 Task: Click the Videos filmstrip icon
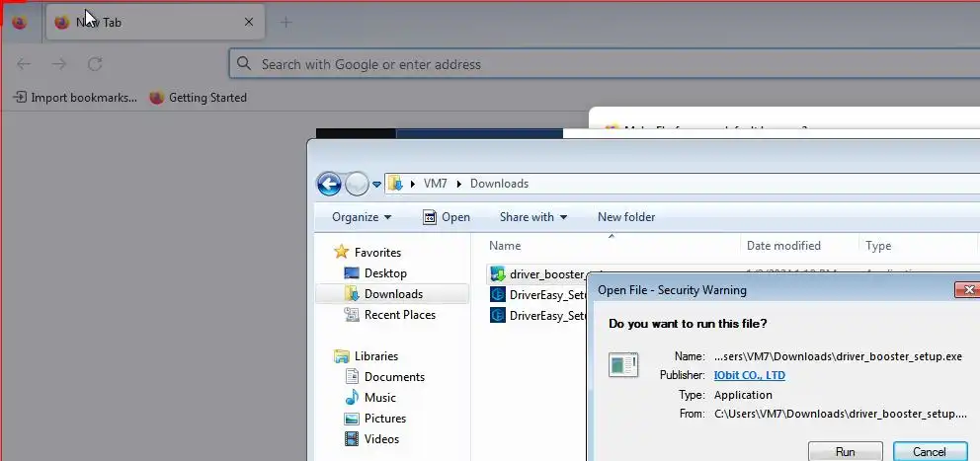pos(352,439)
